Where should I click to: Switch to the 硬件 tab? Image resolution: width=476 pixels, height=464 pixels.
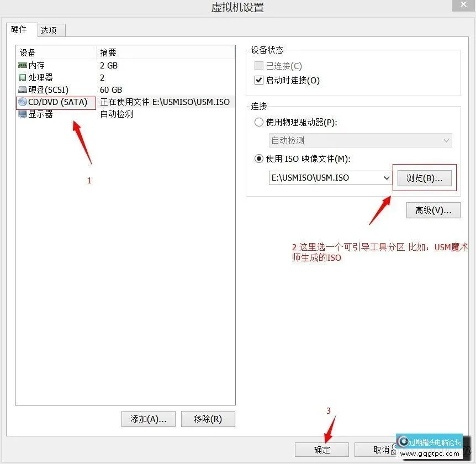pos(19,30)
